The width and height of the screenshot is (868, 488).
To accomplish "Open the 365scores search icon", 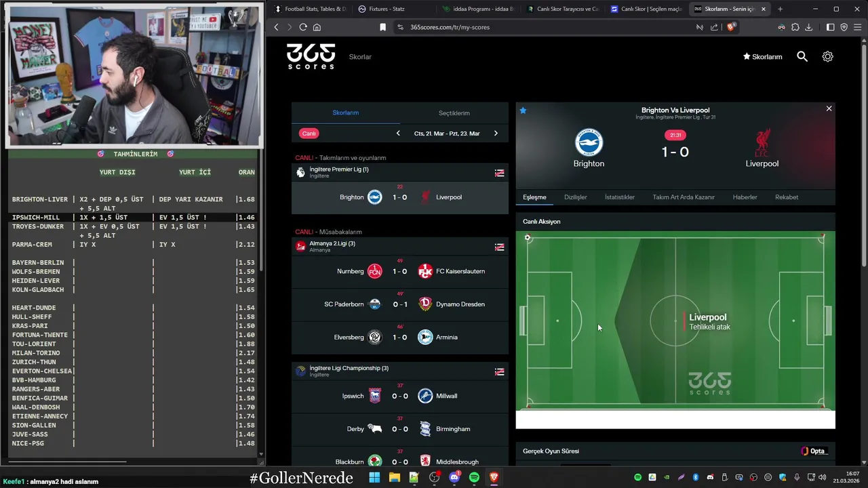I will (802, 57).
